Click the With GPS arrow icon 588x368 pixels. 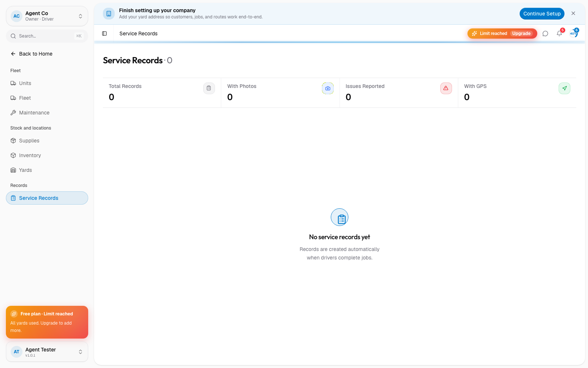pos(564,88)
